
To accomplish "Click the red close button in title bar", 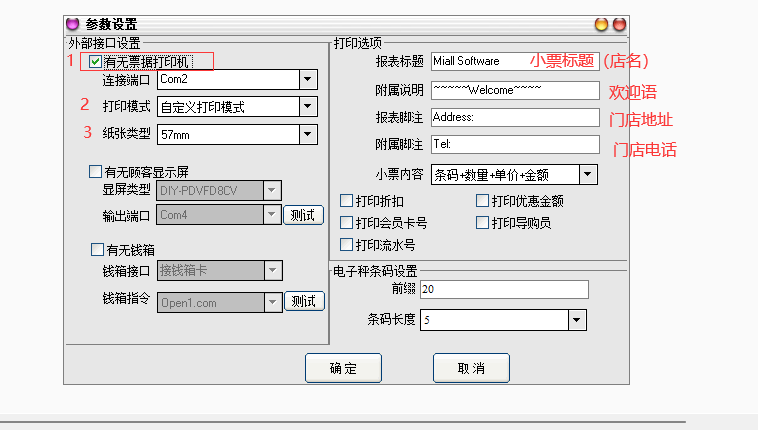I will pos(619,23).
